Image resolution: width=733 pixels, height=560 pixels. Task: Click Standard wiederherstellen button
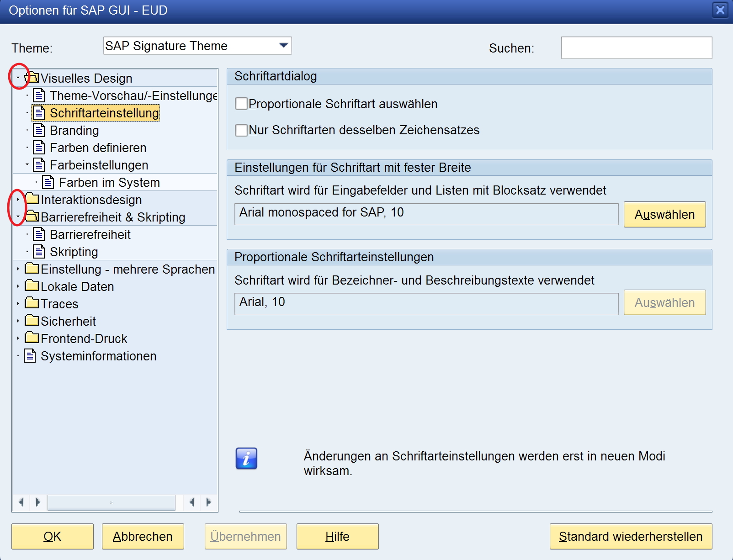(631, 536)
